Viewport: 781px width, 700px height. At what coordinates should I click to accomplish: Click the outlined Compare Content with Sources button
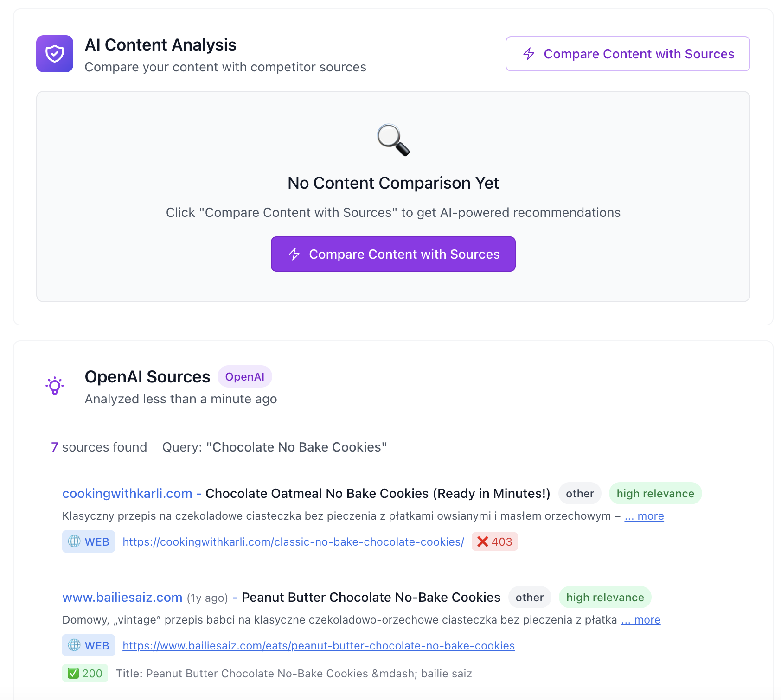tap(627, 54)
